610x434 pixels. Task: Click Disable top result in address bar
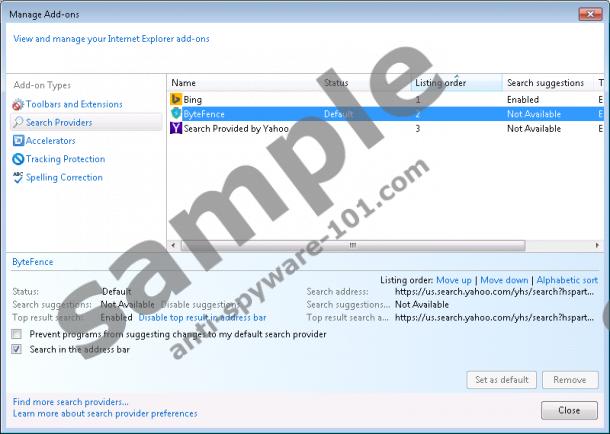[202, 317]
